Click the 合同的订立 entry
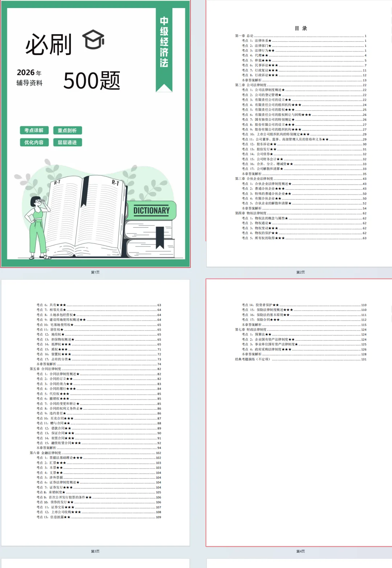392x568 pixels. pos(99,379)
